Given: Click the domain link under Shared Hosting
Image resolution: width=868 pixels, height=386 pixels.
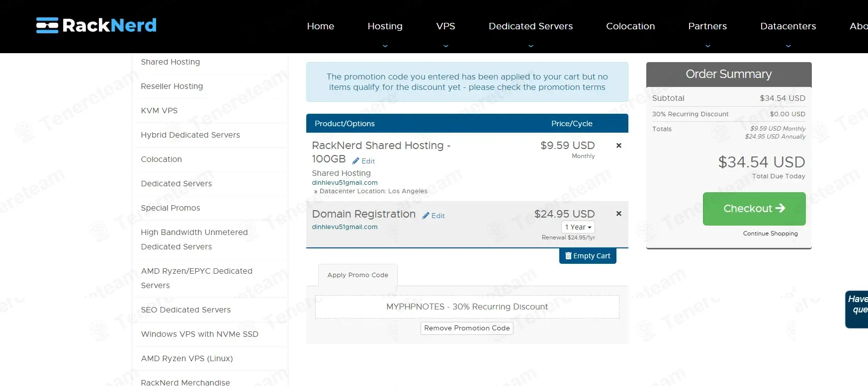Looking at the screenshot, I should (345, 183).
